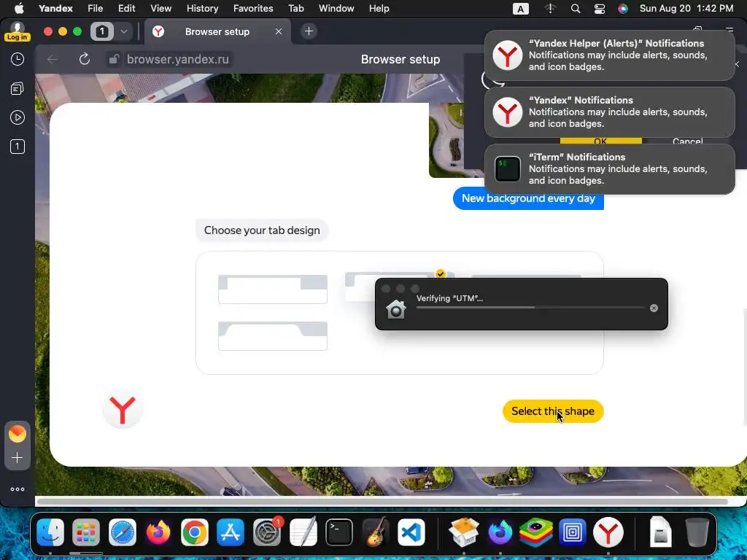747x560 pixels.
Task: Open the sidebar video play icon
Action: pos(18,117)
